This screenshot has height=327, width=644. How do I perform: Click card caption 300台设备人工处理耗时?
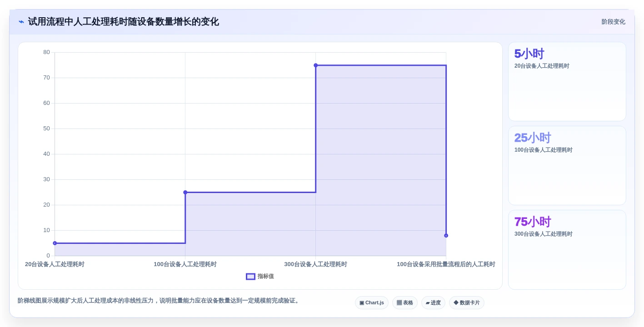[544, 234]
